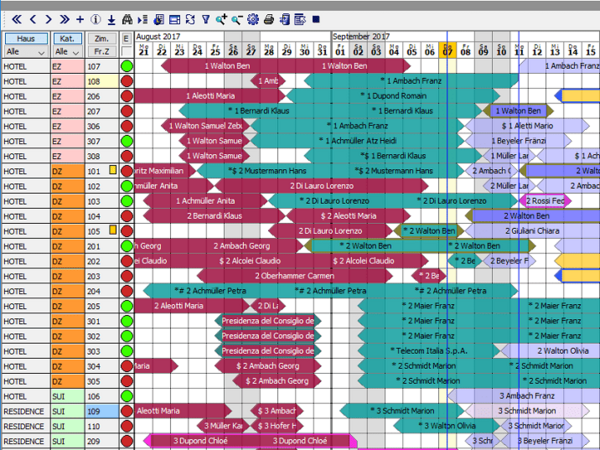Open the Haus 'Alle' dropdown
Screen dimensions: 600x450
click(24, 51)
